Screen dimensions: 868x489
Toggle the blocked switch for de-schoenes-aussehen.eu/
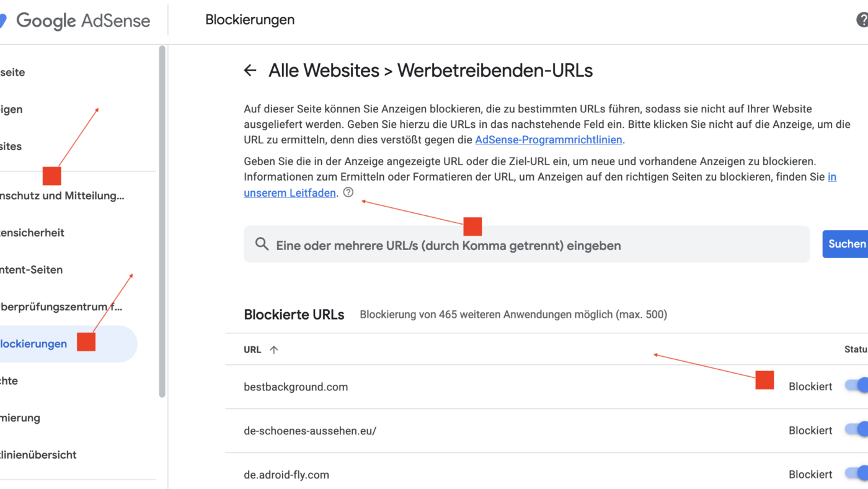tap(856, 429)
